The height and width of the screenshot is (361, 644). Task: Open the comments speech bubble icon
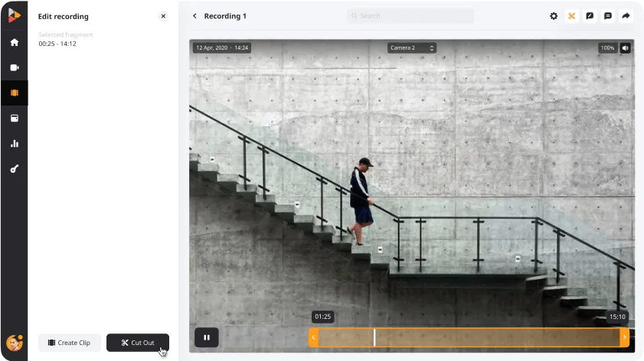(608, 16)
